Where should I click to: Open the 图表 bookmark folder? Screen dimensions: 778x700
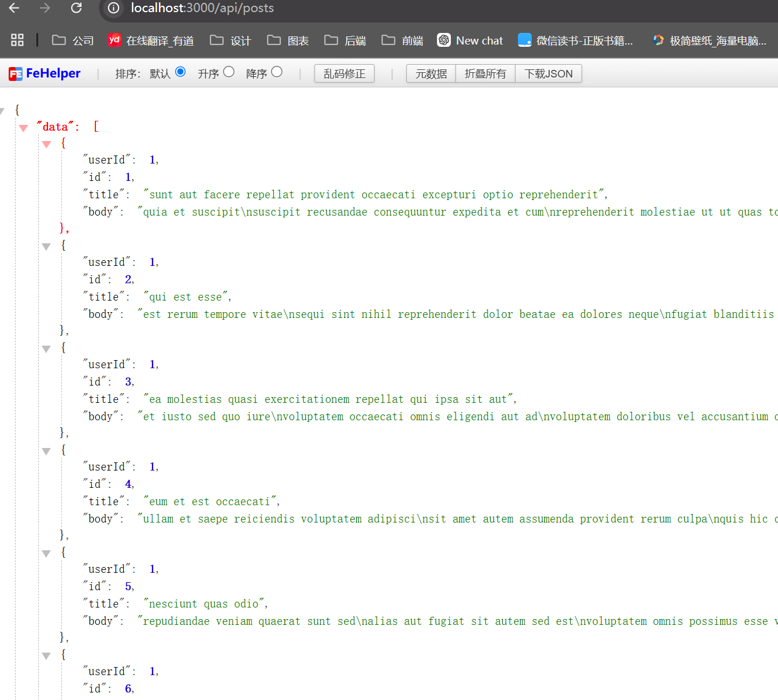[288, 40]
